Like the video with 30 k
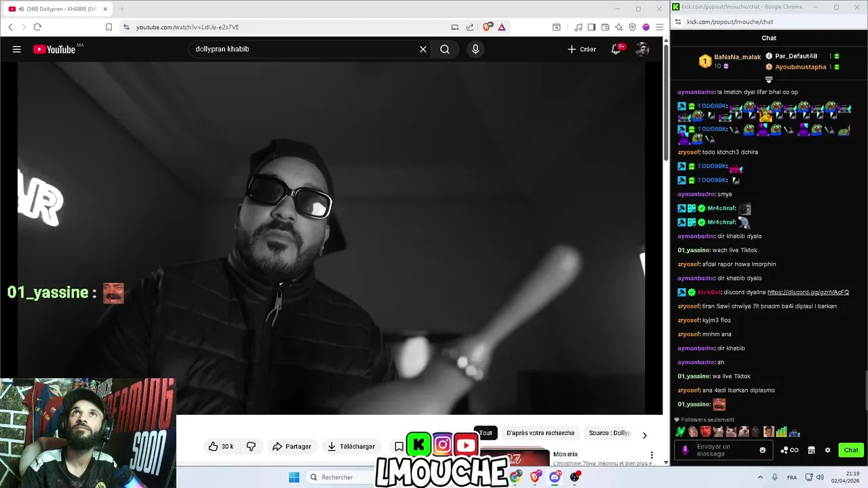The image size is (868, 488). 221,446
